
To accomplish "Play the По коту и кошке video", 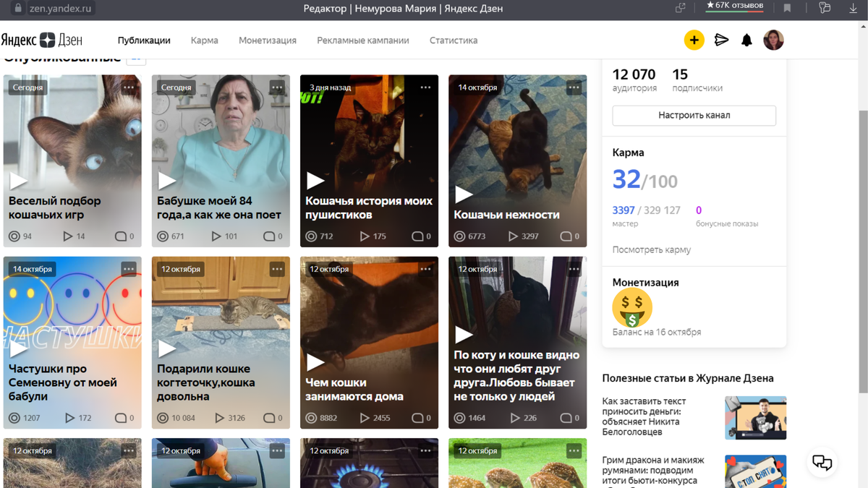I will 463,335.
